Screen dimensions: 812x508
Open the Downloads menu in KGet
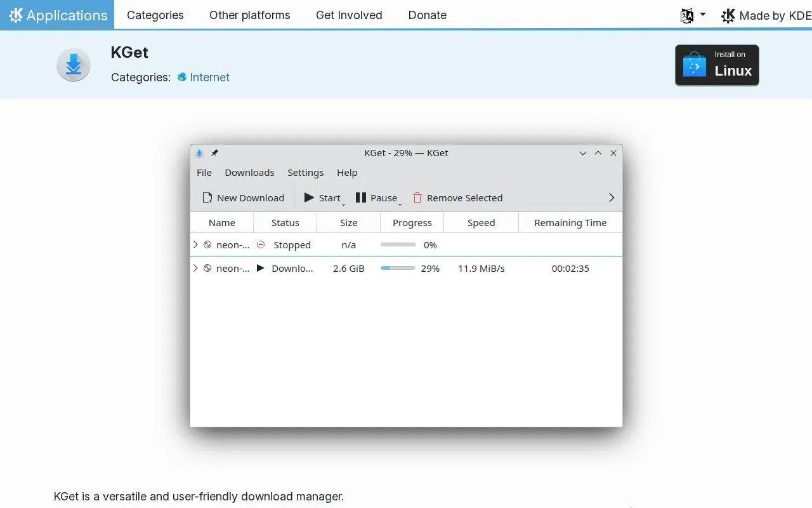click(x=249, y=173)
